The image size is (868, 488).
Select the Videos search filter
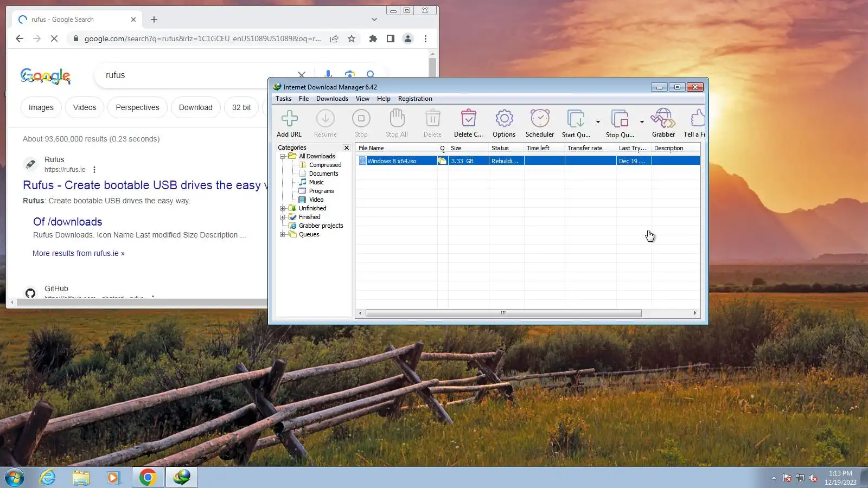click(85, 107)
